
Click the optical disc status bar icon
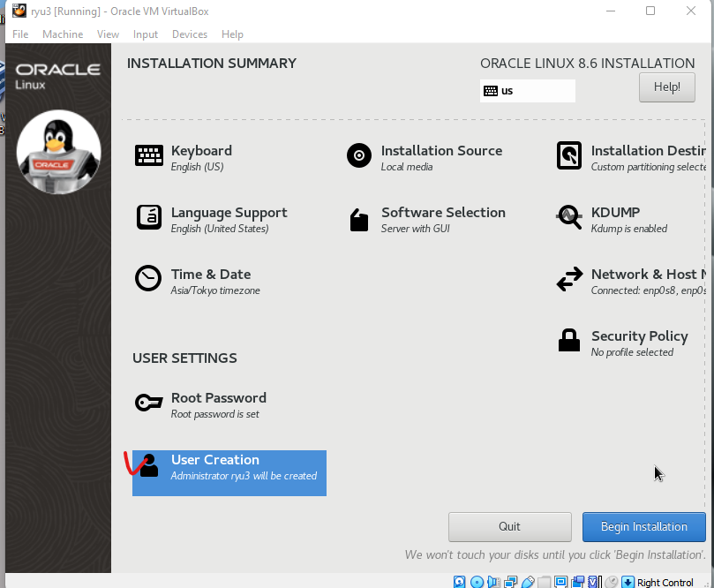coord(477,582)
